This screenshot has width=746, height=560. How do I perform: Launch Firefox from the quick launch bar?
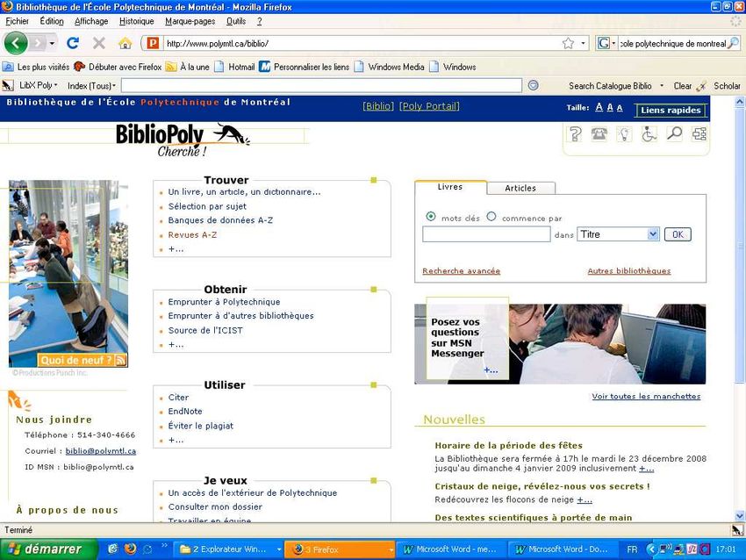130,549
